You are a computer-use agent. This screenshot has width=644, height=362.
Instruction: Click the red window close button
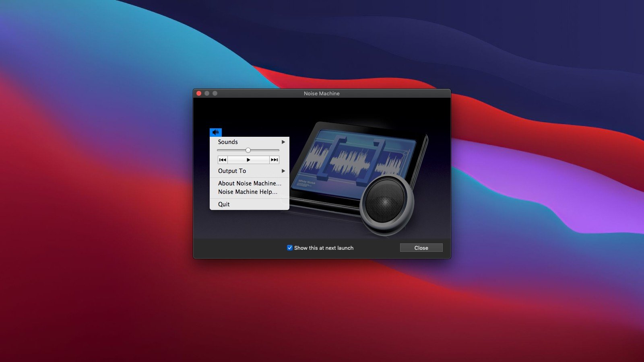199,93
